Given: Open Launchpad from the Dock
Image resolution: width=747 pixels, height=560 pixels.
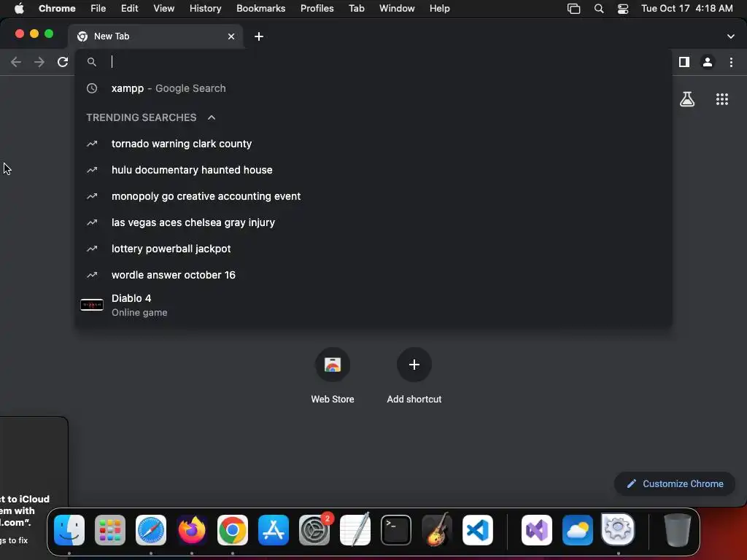Looking at the screenshot, I should (x=110, y=530).
